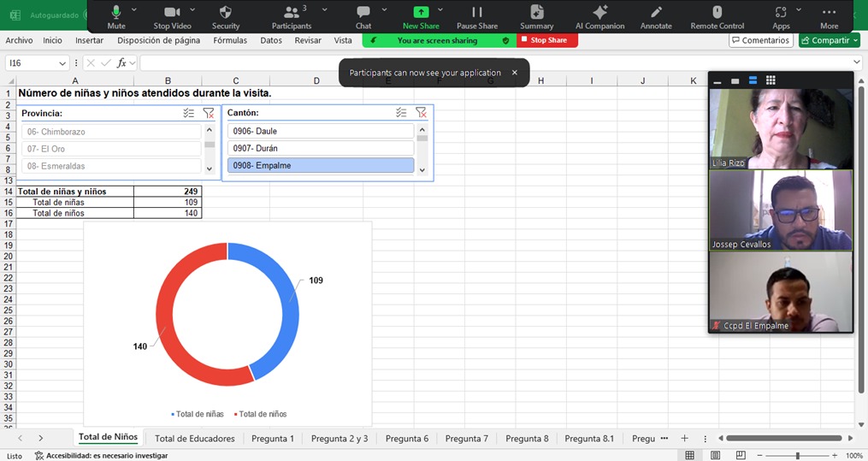Open the Fórmulas ribbon tab
Image resolution: width=868 pixels, height=461 pixels.
coord(230,40)
